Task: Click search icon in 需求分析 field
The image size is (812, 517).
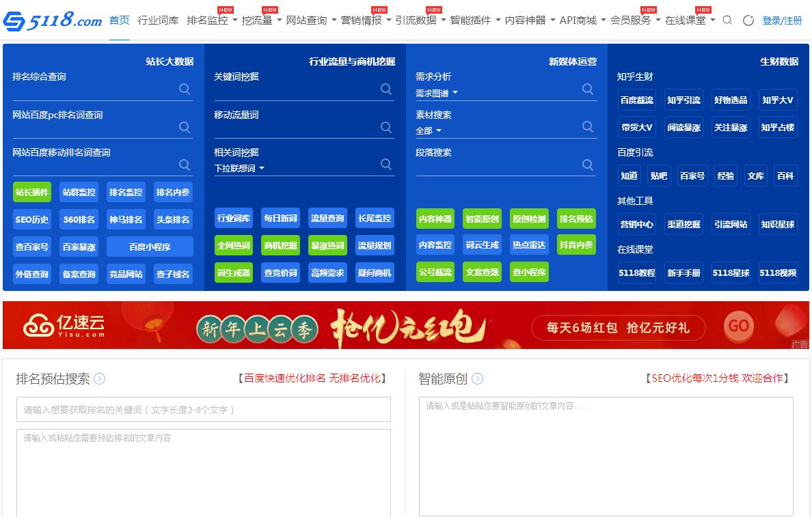Action: [588, 89]
